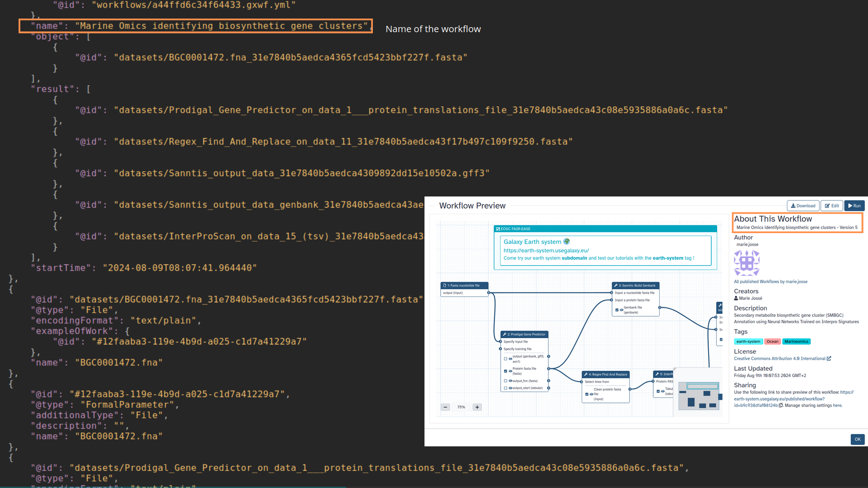Select the file icon on Fasta nucleotide file node
This screenshot has width=868, height=488.
(x=444, y=286)
